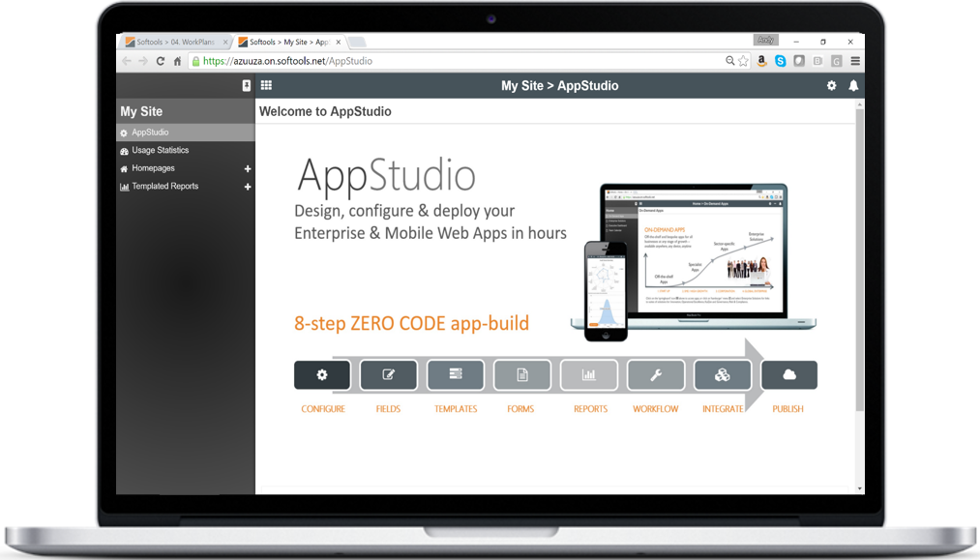Reload the current page
The height and width of the screenshot is (560, 980).
[161, 61]
